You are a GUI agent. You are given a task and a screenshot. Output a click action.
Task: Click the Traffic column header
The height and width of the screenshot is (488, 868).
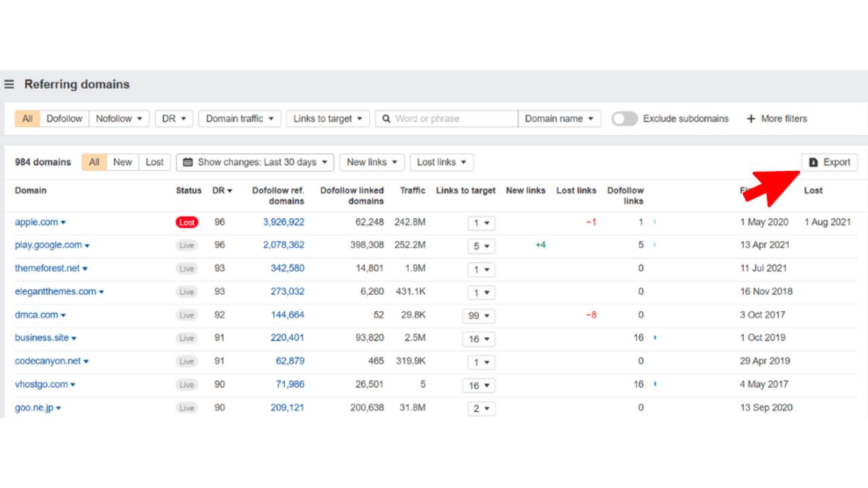click(x=412, y=190)
